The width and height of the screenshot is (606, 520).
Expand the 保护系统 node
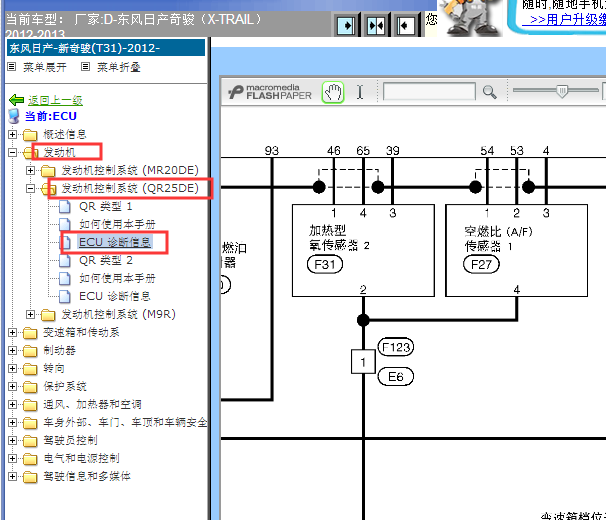tap(12, 387)
